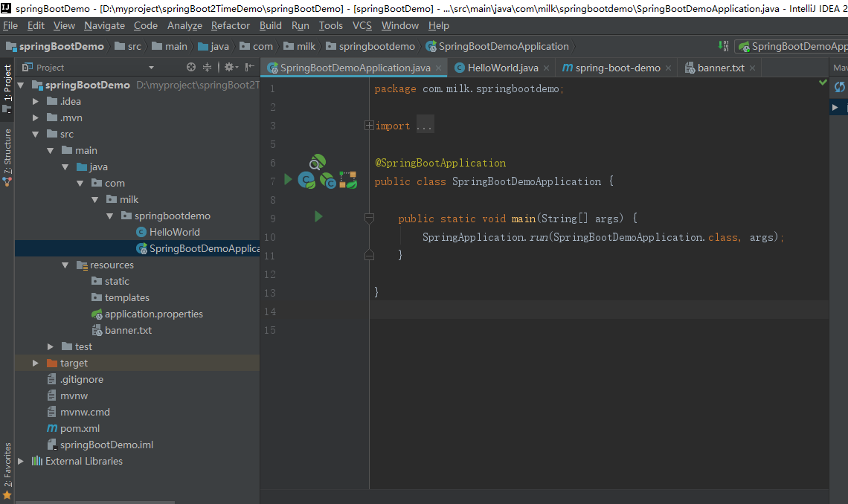The height and width of the screenshot is (504, 848).
Task: Select the templates folder
Action: [126, 297]
